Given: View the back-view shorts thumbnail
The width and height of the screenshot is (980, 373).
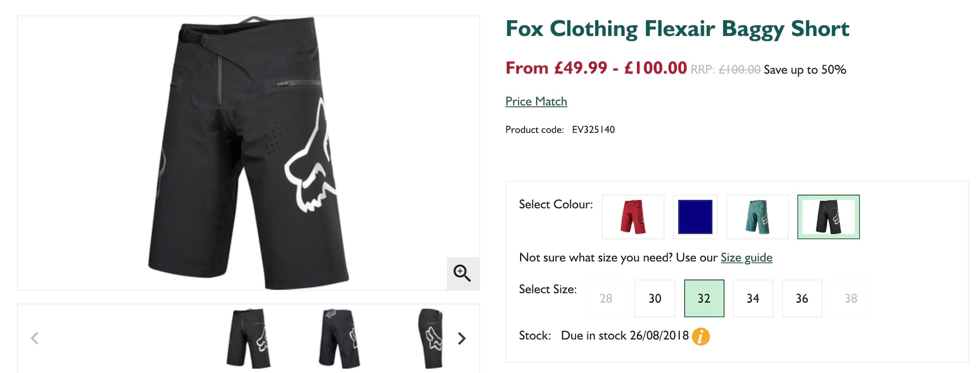Looking at the screenshot, I should 339,338.
